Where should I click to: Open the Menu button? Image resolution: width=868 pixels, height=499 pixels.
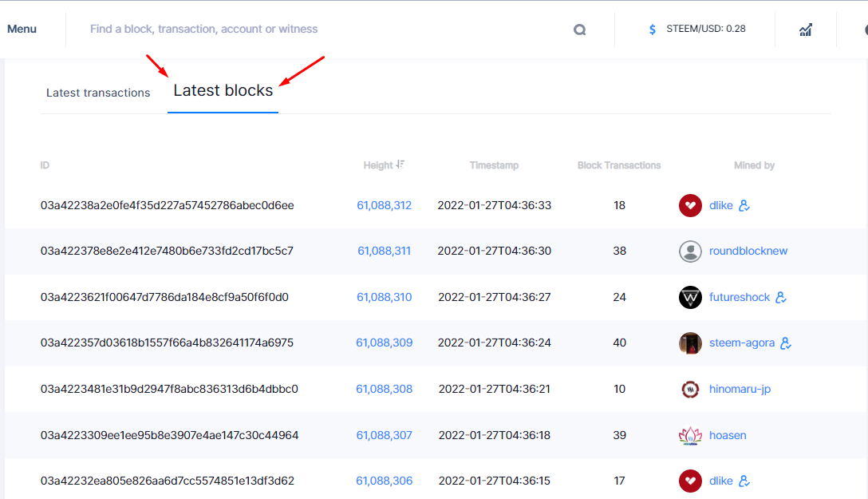[22, 29]
